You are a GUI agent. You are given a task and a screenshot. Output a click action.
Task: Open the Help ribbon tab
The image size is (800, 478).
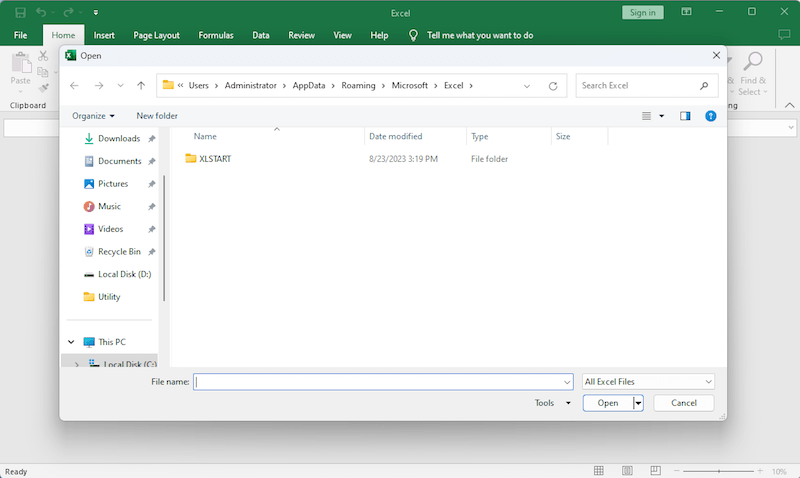coord(379,35)
